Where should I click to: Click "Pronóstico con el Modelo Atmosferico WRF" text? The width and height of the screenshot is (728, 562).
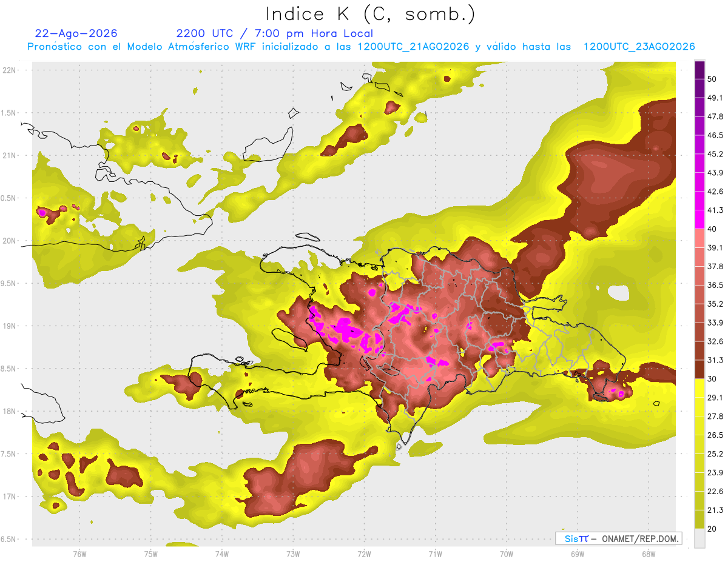(143, 47)
